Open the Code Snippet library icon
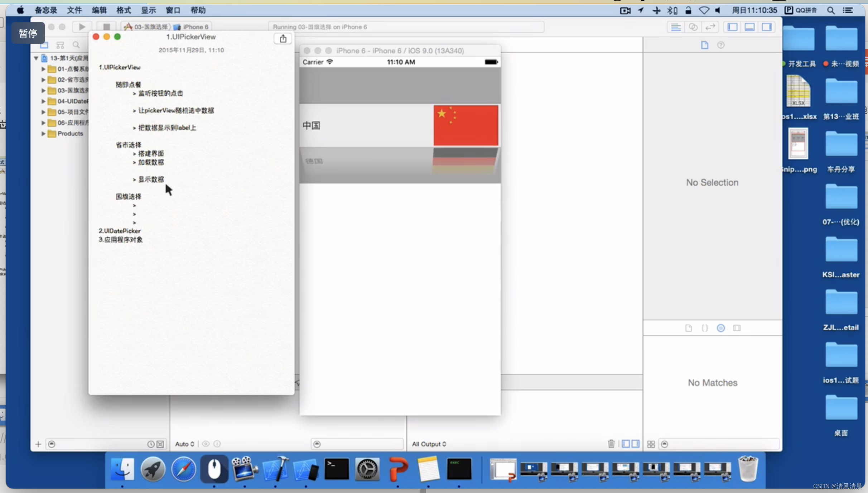This screenshot has height=493, width=868. point(704,328)
